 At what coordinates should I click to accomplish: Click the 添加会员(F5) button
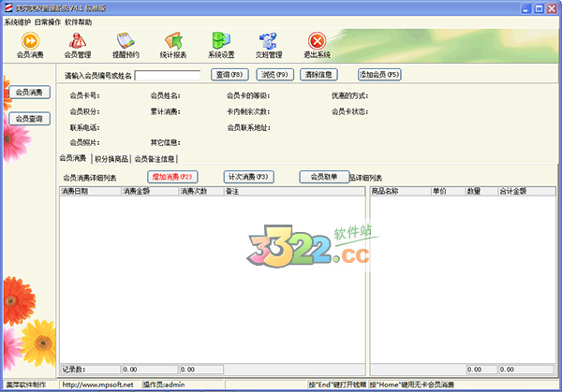379,75
